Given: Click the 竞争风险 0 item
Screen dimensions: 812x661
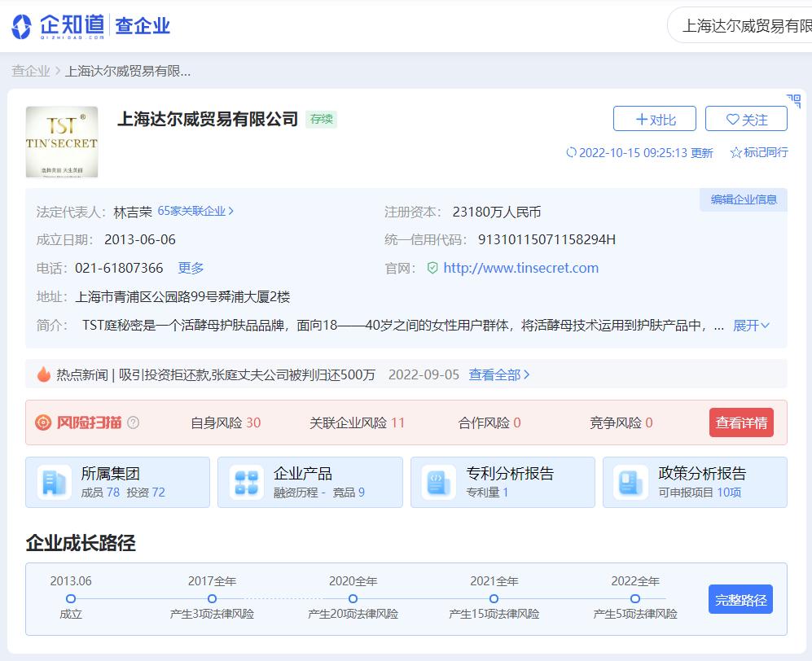Looking at the screenshot, I should (621, 423).
